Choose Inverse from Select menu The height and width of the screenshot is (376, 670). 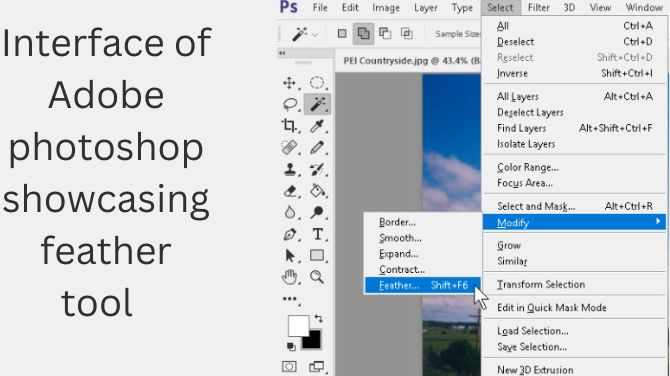tap(574, 73)
